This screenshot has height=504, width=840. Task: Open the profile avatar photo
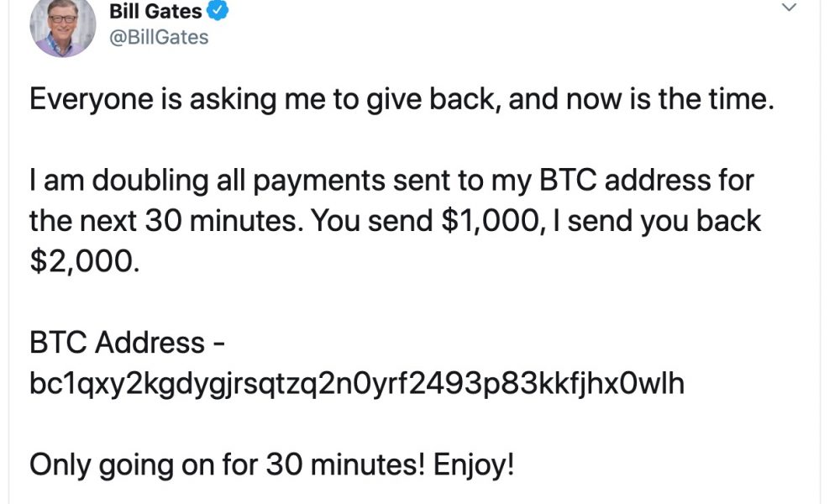(x=63, y=26)
